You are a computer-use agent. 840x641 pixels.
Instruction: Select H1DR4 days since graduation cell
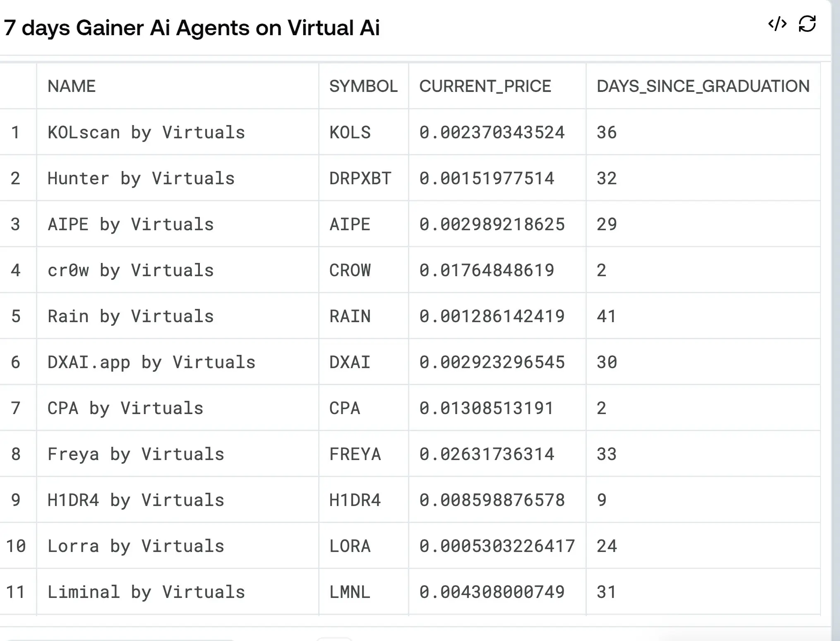tap(602, 500)
